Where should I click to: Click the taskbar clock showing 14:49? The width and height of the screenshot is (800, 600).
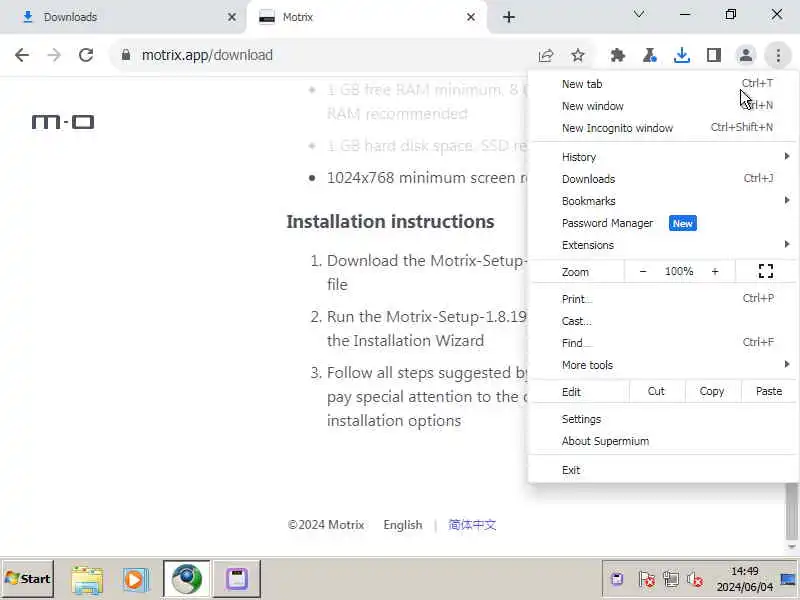[745, 579]
